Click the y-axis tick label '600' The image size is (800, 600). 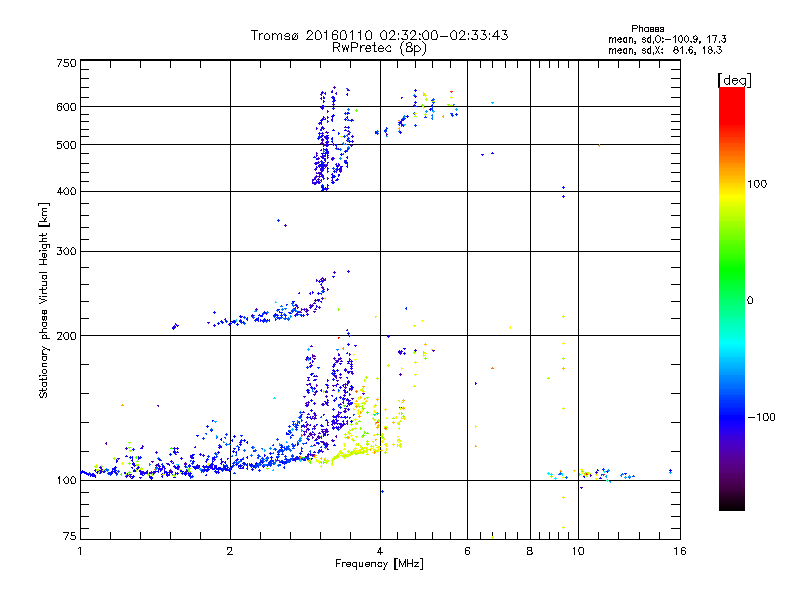(66, 107)
